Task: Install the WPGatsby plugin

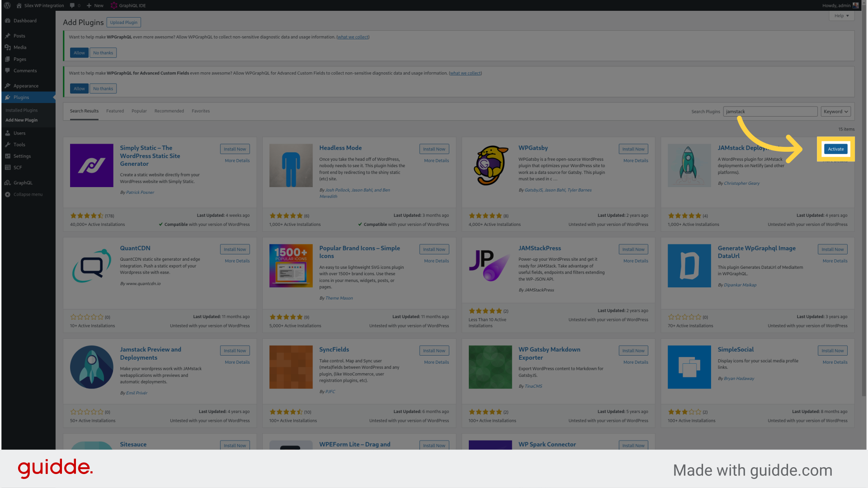Action: coord(633,149)
